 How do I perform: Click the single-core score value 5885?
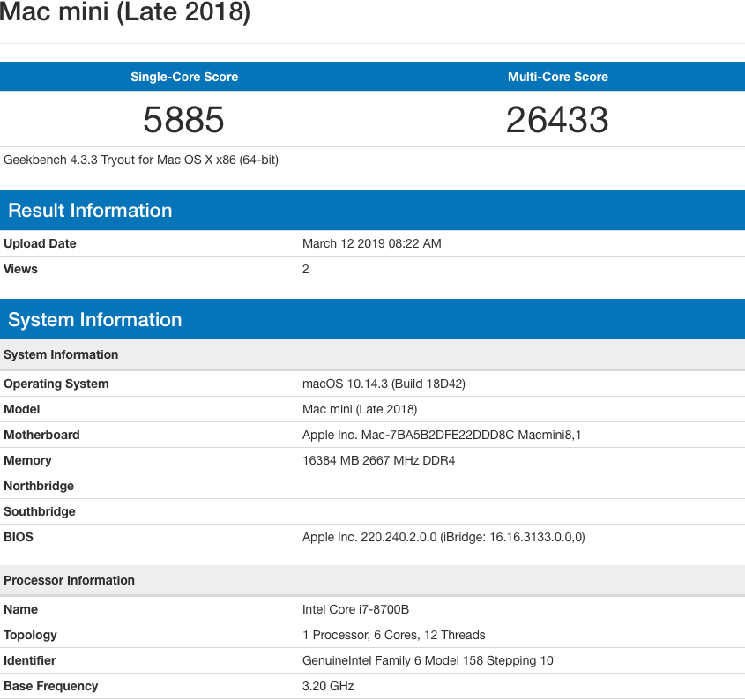[x=183, y=120]
